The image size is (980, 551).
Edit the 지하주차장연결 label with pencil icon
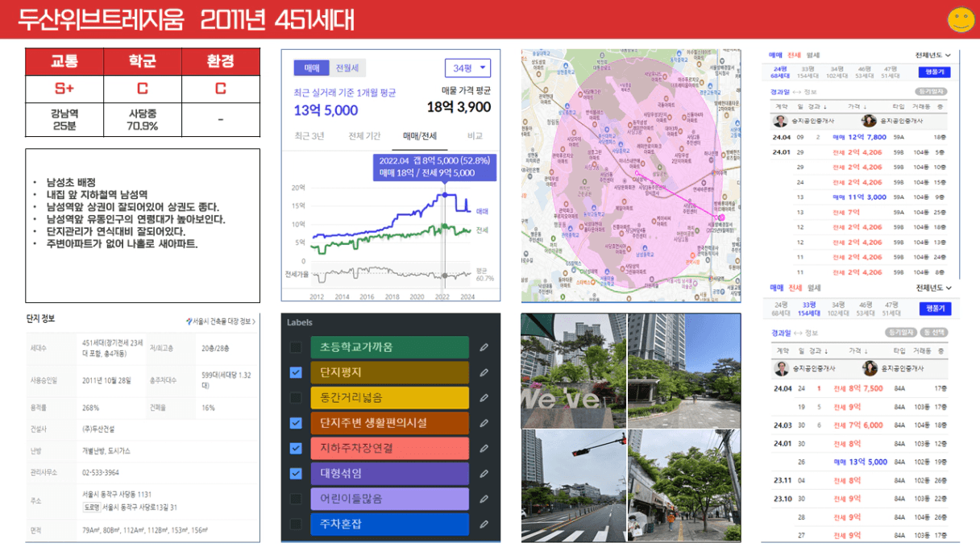pos(484,448)
